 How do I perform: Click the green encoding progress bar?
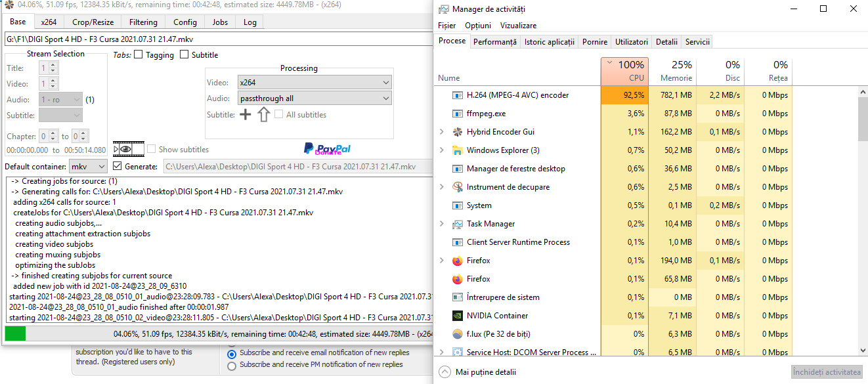[15, 333]
